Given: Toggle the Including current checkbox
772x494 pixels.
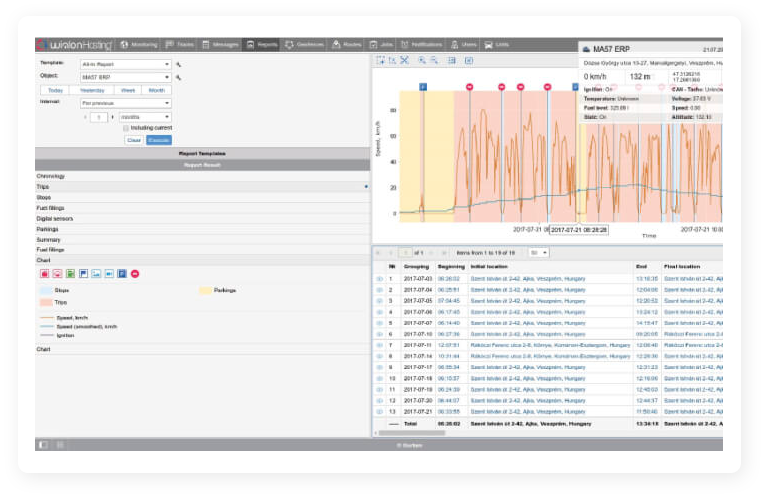Looking at the screenshot, I should coord(126,128).
